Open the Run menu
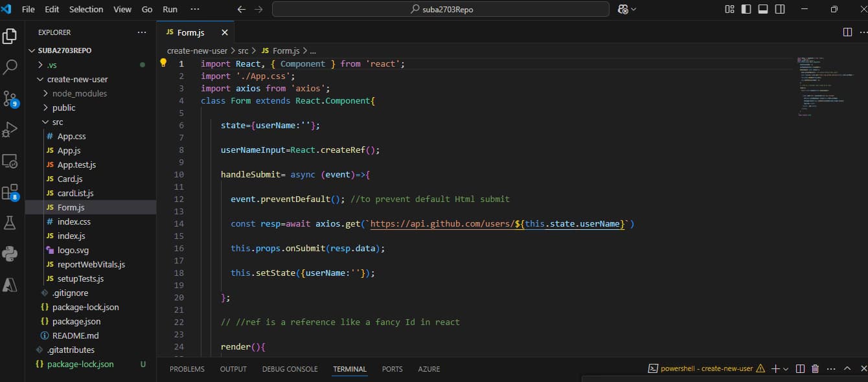Viewport: 868px width, 382px height. 170,9
